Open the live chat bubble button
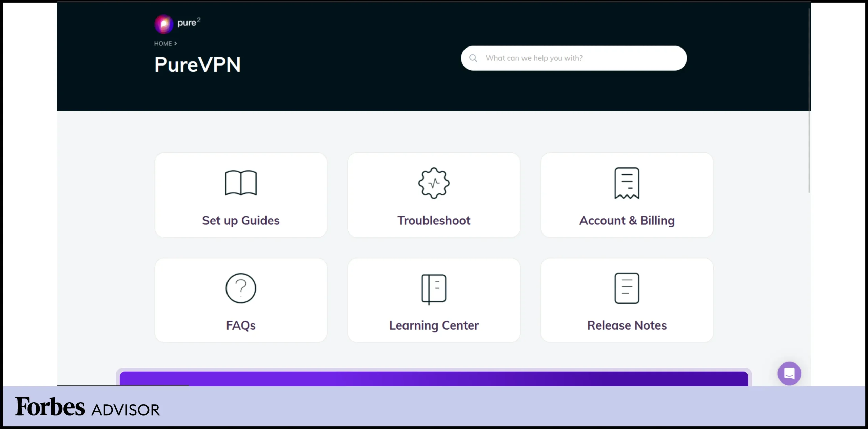The image size is (868, 429). [x=789, y=373]
